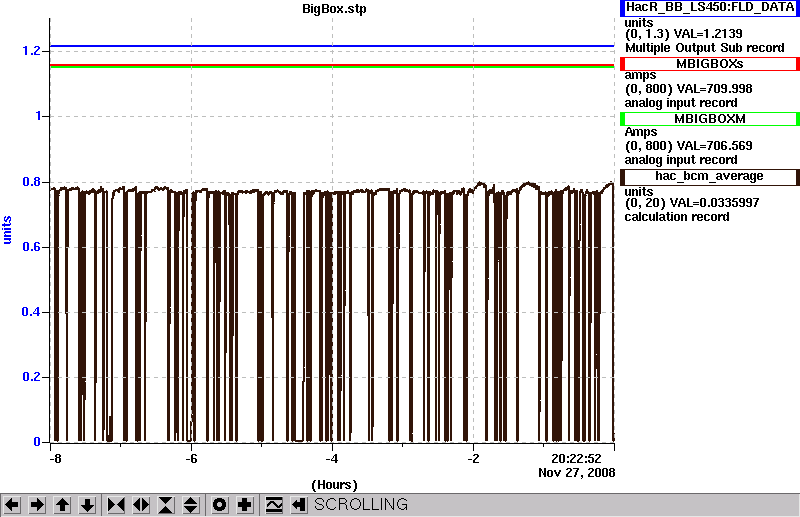Click the horizontal zoom-in bowtie icon
Viewport: 800px width, 517px height.
click(116, 505)
